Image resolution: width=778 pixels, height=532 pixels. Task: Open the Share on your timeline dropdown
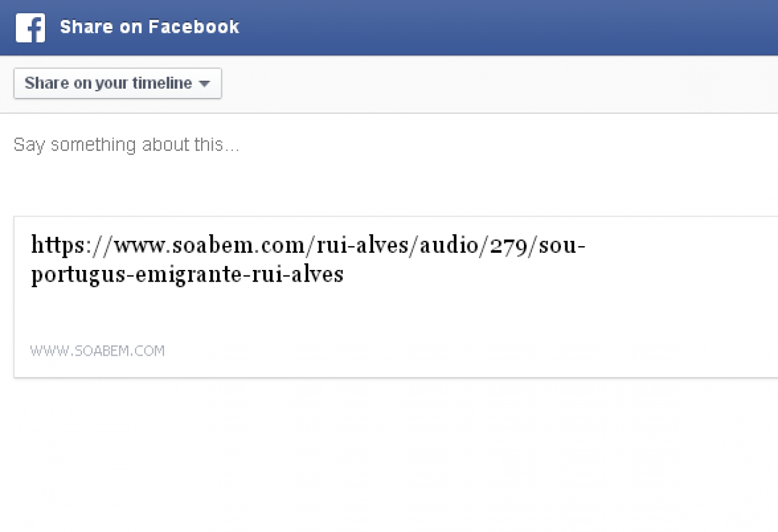pyautogui.click(x=117, y=83)
